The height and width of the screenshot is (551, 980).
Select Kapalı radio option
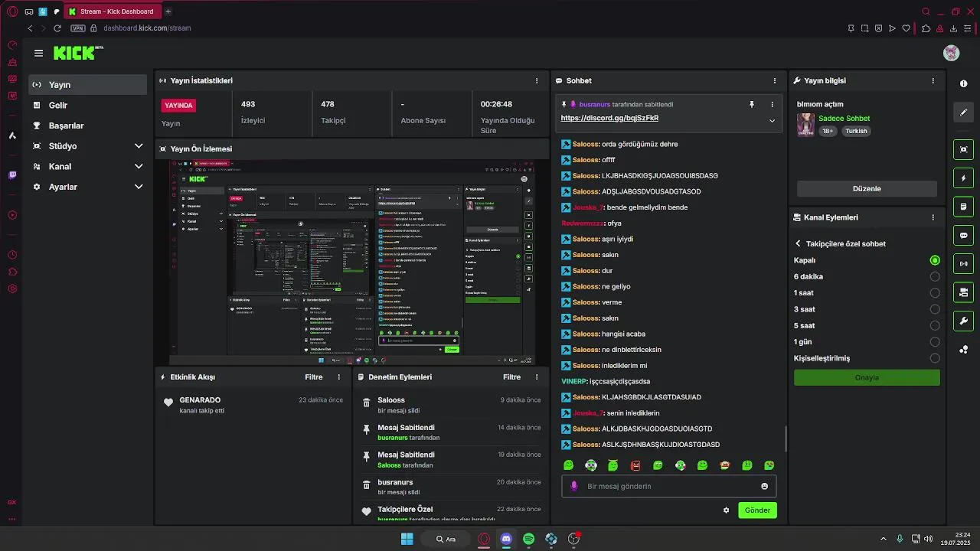tap(935, 260)
